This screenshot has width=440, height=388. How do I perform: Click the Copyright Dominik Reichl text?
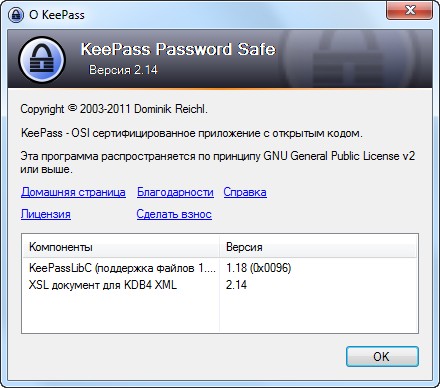114,109
